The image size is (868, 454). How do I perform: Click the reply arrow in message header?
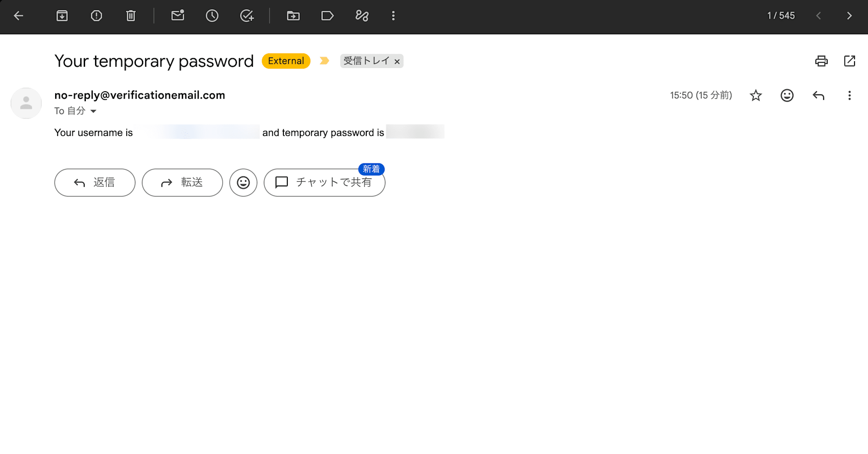pos(818,95)
